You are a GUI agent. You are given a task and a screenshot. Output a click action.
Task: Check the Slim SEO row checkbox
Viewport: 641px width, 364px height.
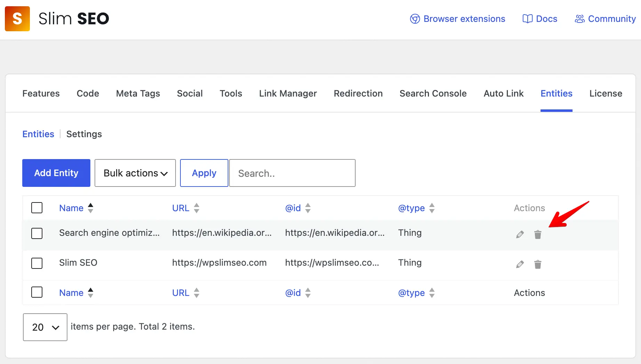37,263
